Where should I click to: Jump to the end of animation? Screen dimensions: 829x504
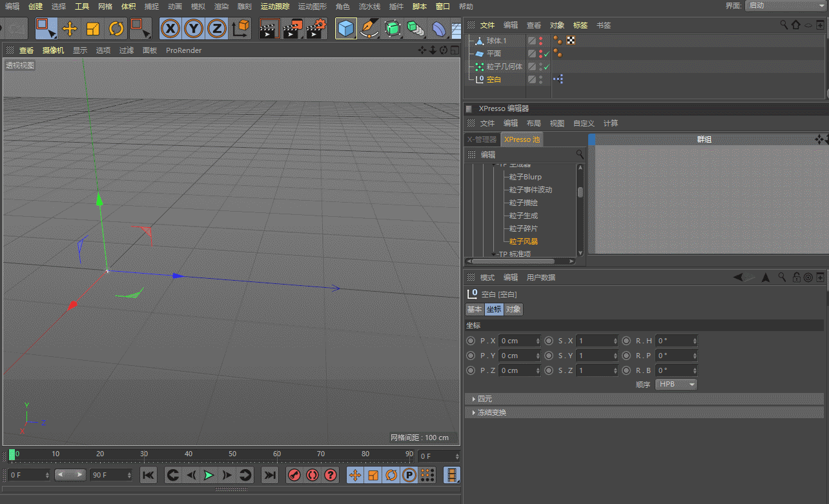coord(269,475)
